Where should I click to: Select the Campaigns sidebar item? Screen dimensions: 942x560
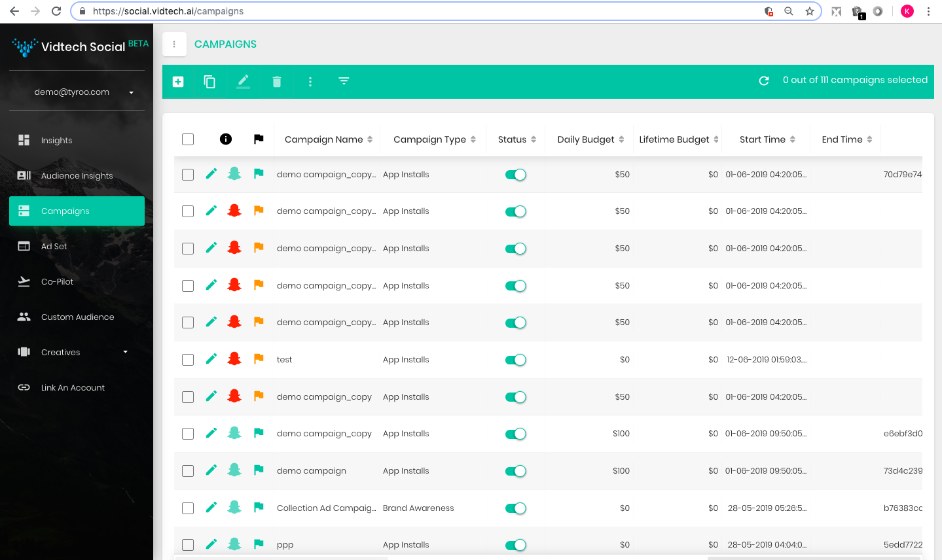[x=77, y=211]
